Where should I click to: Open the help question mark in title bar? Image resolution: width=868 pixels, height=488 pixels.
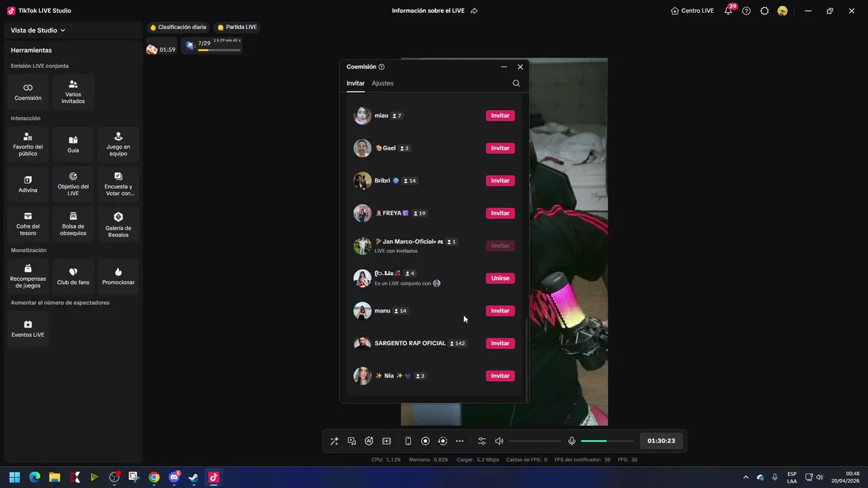pos(747,11)
